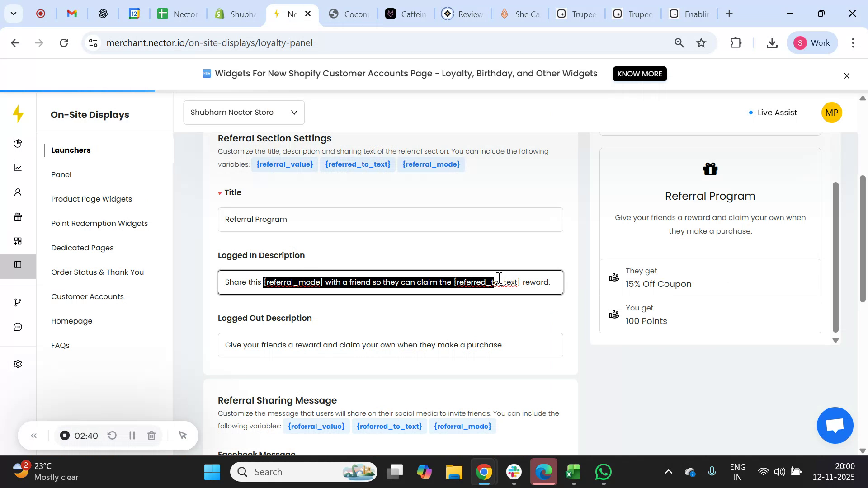
Task: Select Customer Accounts in menu
Action: click(x=87, y=296)
